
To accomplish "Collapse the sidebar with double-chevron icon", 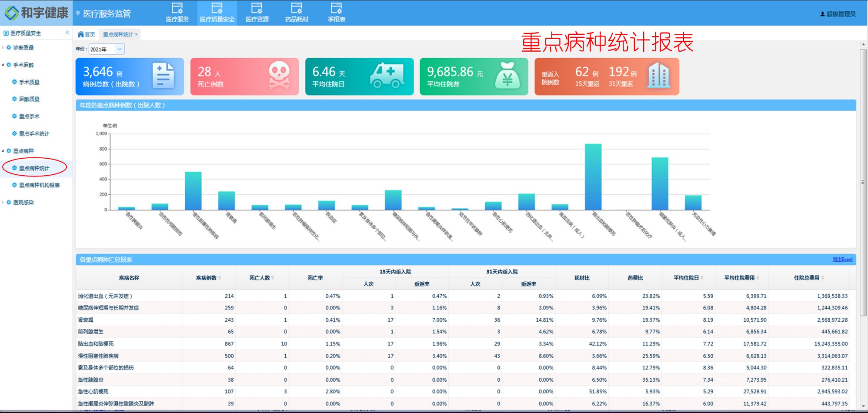I will point(67,33).
